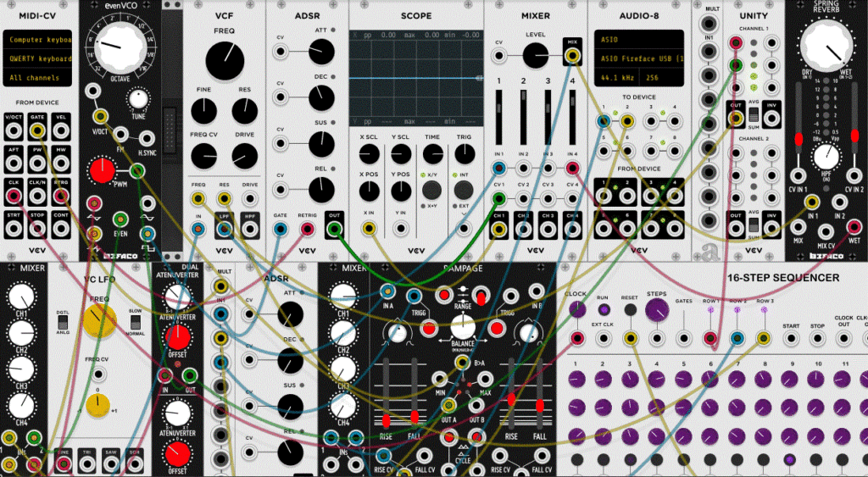Click the Rampage IN A jack
The image size is (868, 477).
point(387,291)
